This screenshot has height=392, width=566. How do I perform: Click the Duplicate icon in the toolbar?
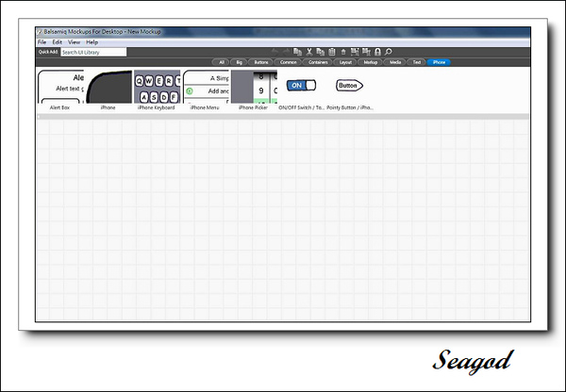coord(298,52)
